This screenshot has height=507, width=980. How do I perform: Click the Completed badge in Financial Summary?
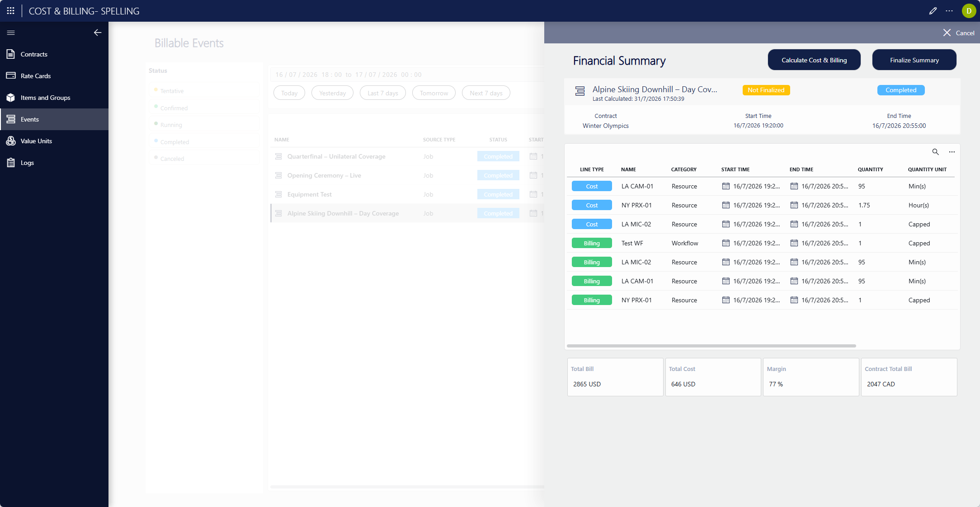901,90
